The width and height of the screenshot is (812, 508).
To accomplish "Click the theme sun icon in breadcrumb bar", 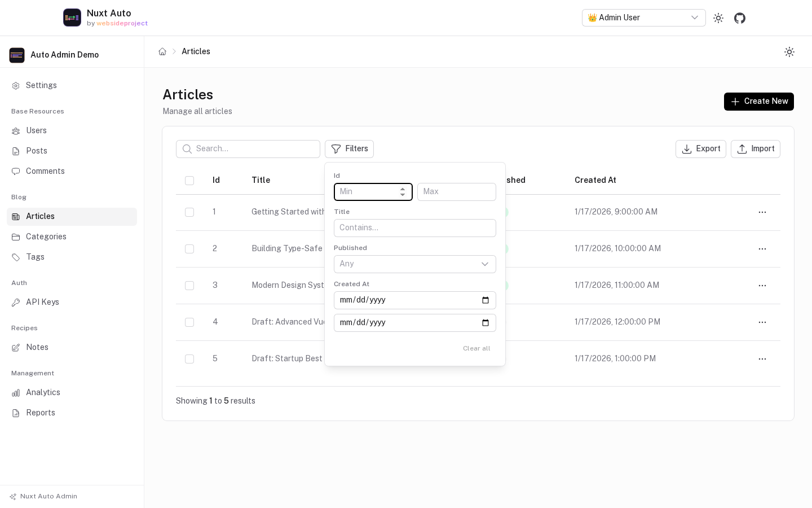I will [x=789, y=52].
